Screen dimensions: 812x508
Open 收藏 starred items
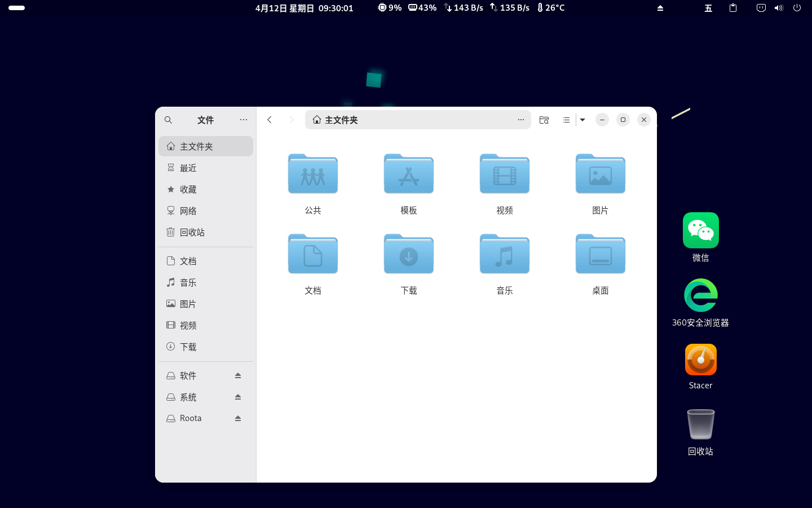(206, 189)
